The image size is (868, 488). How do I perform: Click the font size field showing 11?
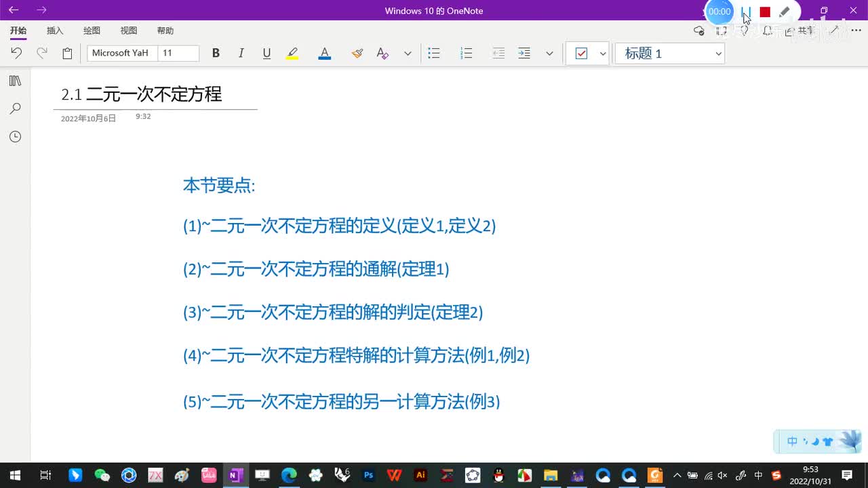pos(178,53)
